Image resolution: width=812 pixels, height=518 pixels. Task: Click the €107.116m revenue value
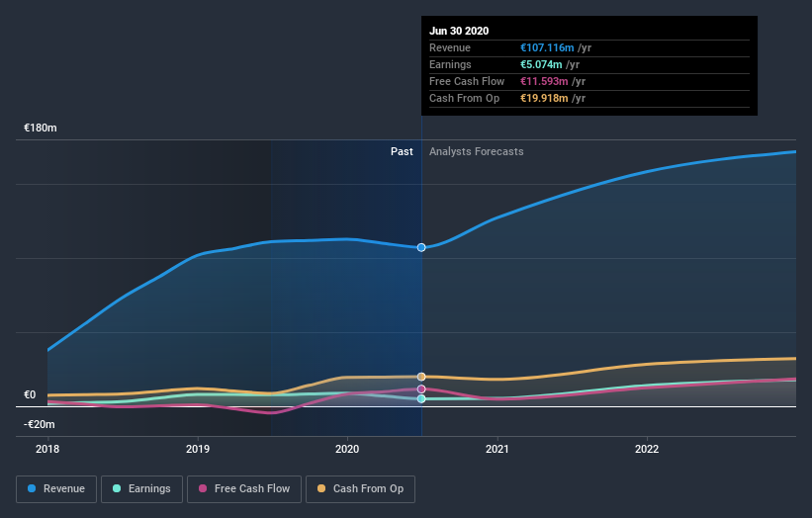547,47
